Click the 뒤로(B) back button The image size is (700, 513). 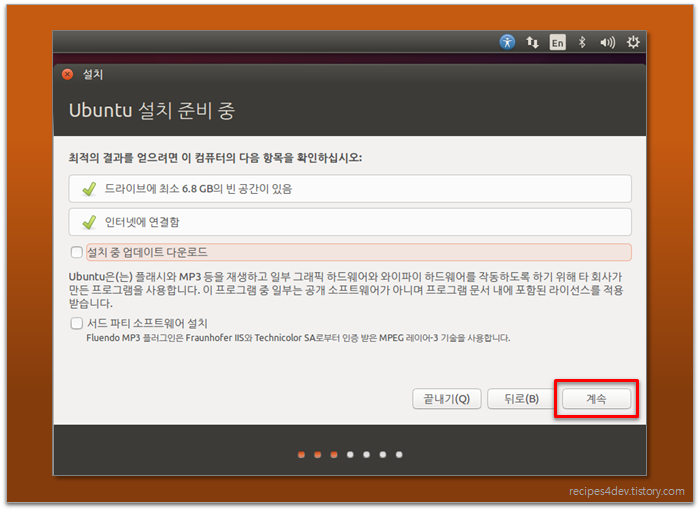click(x=521, y=399)
